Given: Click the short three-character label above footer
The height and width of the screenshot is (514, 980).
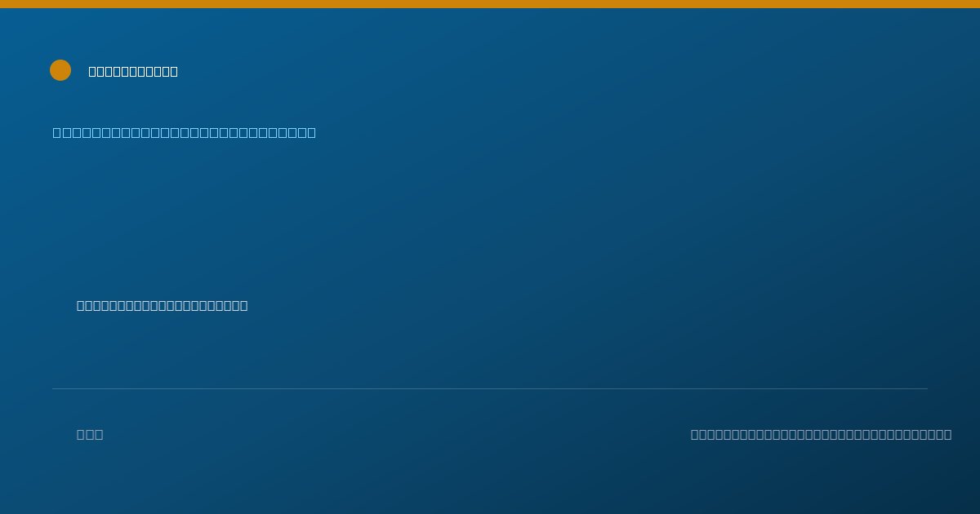Looking at the screenshot, I should (90, 434).
